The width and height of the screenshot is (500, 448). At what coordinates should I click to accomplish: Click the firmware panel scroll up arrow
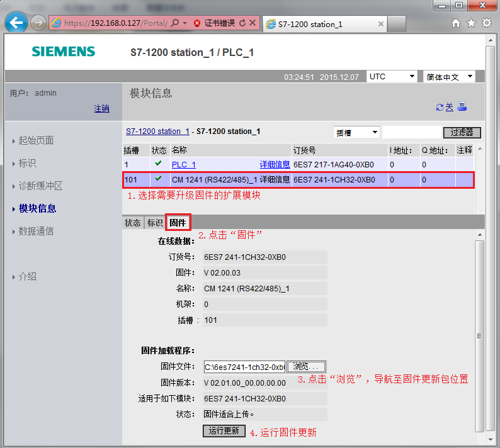(x=480, y=235)
